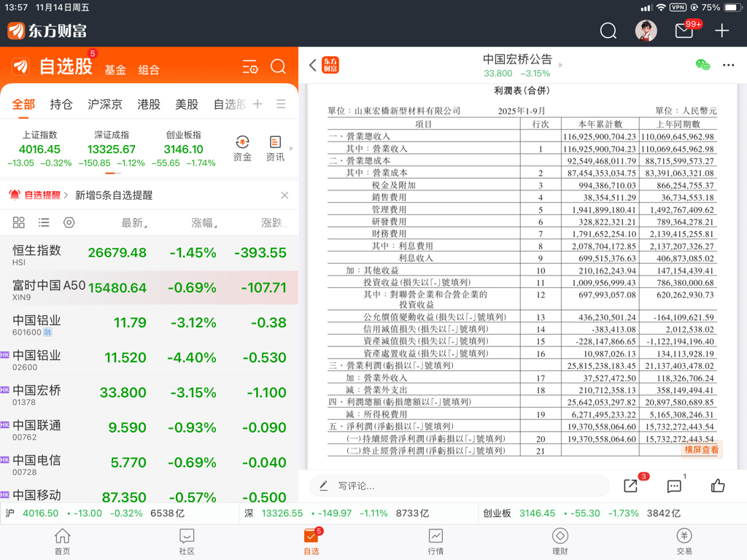This screenshot has width=747, height=560.
Task: Open 行情 market quotes tab
Action: pos(436,542)
